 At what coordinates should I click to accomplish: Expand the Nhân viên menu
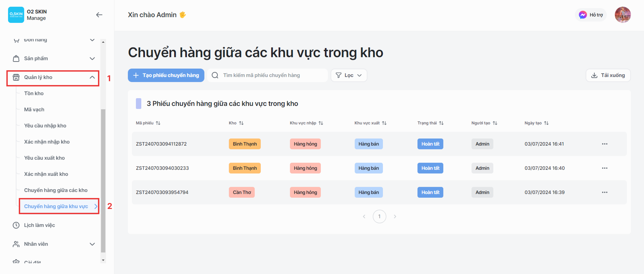pyautogui.click(x=92, y=244)
